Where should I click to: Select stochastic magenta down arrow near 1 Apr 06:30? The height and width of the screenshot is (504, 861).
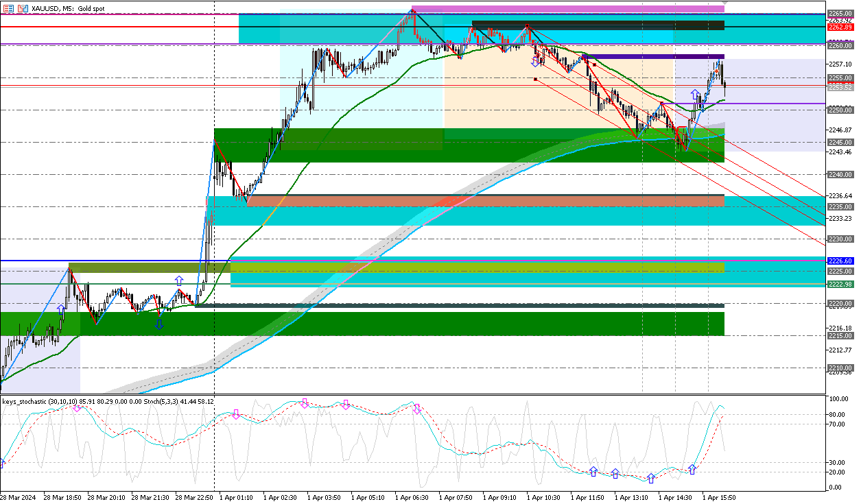pos(416,409)
